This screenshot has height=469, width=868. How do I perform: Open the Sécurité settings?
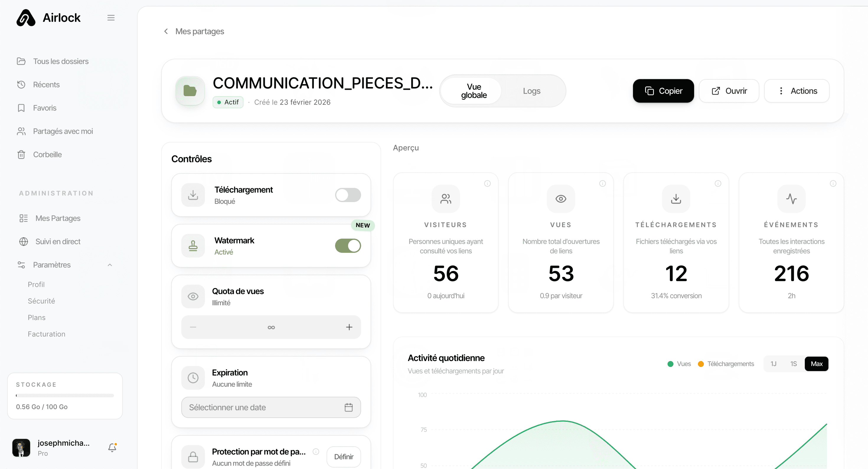[41, 301]
